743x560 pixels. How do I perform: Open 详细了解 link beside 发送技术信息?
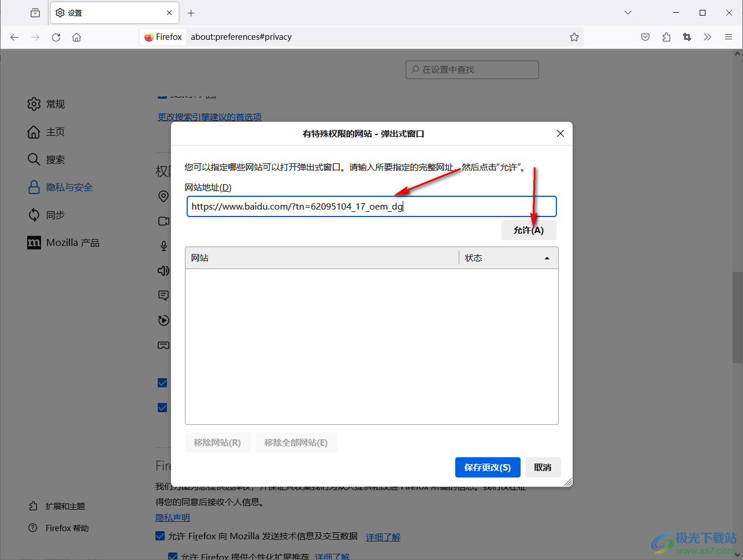pyautogui.click(x=383, y=537)
